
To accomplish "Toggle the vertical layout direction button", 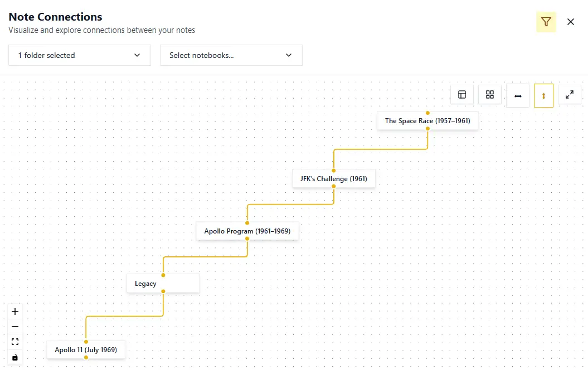I will 543,96.
